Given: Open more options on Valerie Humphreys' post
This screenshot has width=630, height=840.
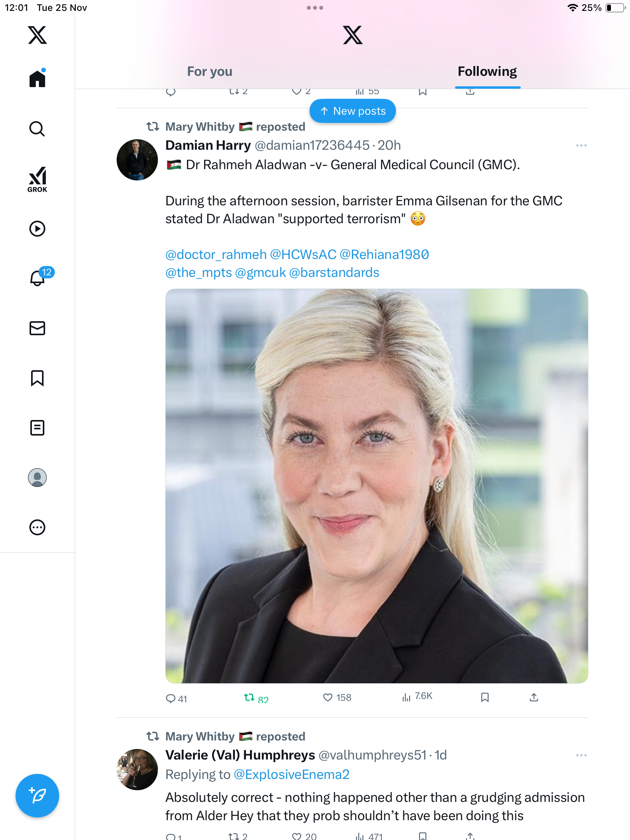Looking at the screenshot, I should pyautogui.click(x=581, y=755).
